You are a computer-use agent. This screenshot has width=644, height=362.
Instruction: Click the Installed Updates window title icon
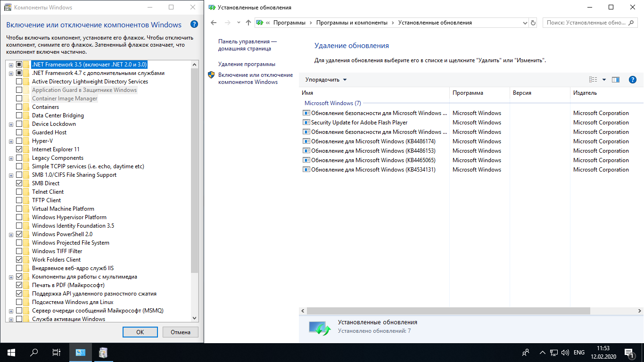[212, 8]
